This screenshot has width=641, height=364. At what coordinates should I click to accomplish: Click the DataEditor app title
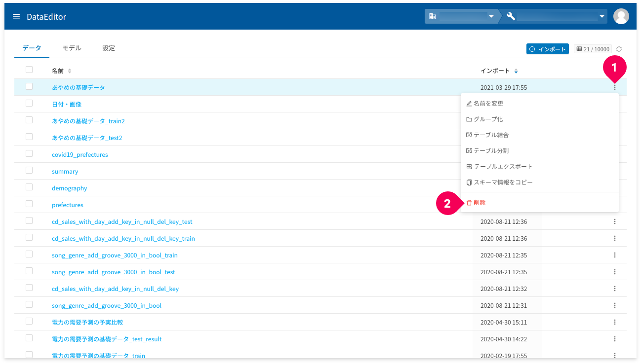(46, 17)
